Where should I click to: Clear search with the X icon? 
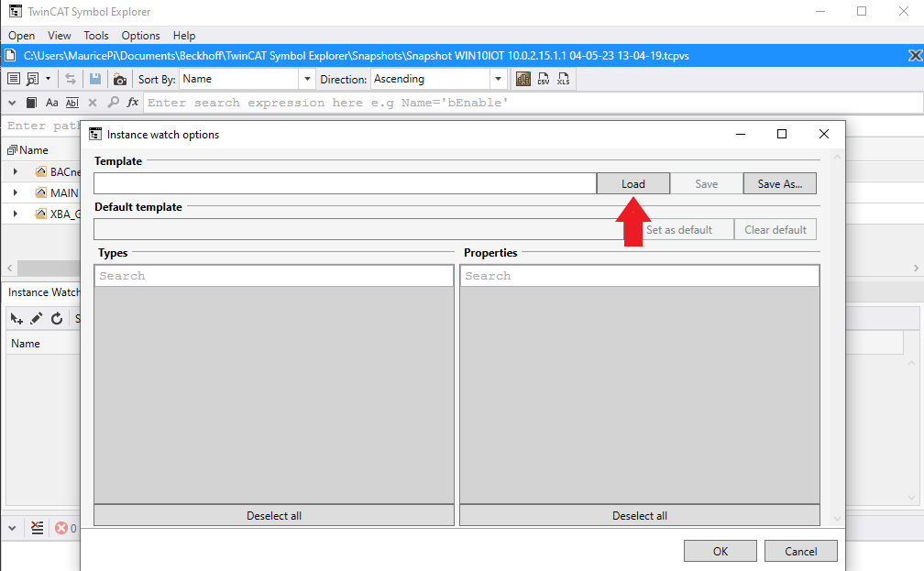point(93,103)
